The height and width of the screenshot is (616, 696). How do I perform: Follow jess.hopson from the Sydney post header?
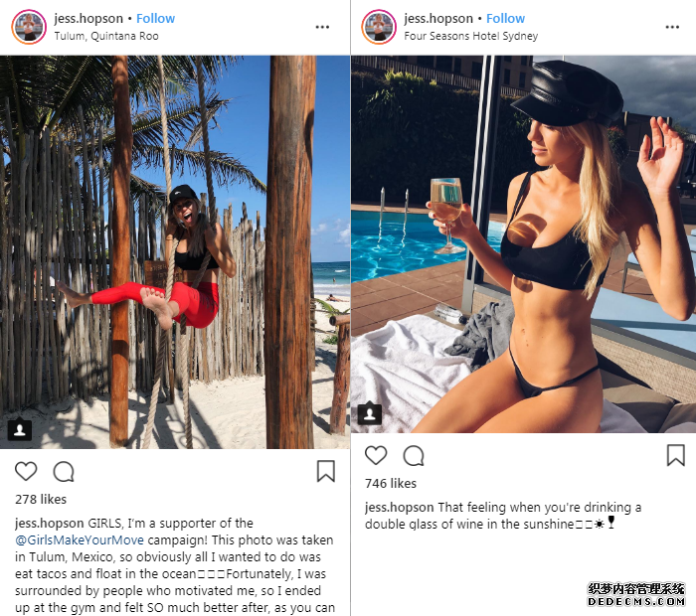[x=505, y=19]
